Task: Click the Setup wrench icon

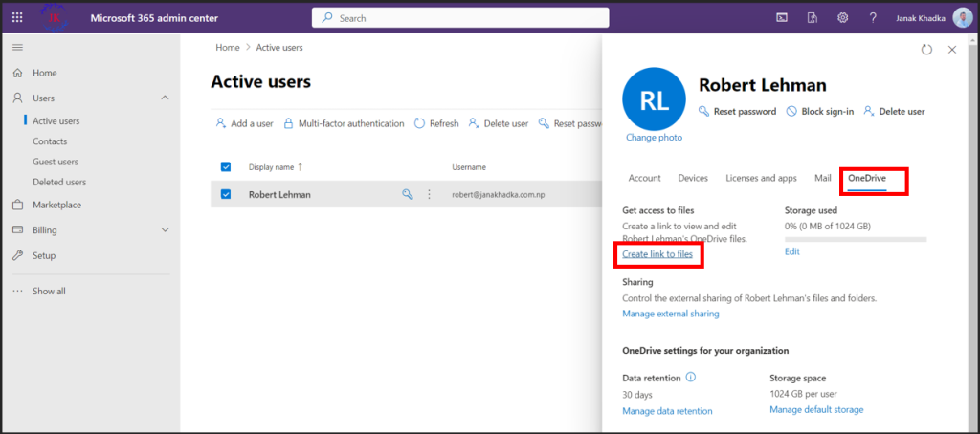Action: (x=18, y=255)
